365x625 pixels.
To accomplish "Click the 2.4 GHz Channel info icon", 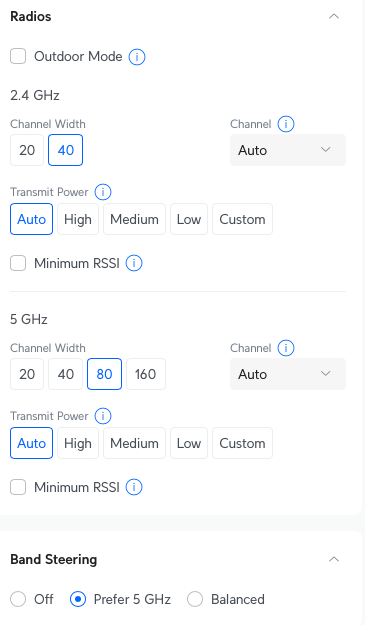I will pyautogui.click(x=286, y=124).
